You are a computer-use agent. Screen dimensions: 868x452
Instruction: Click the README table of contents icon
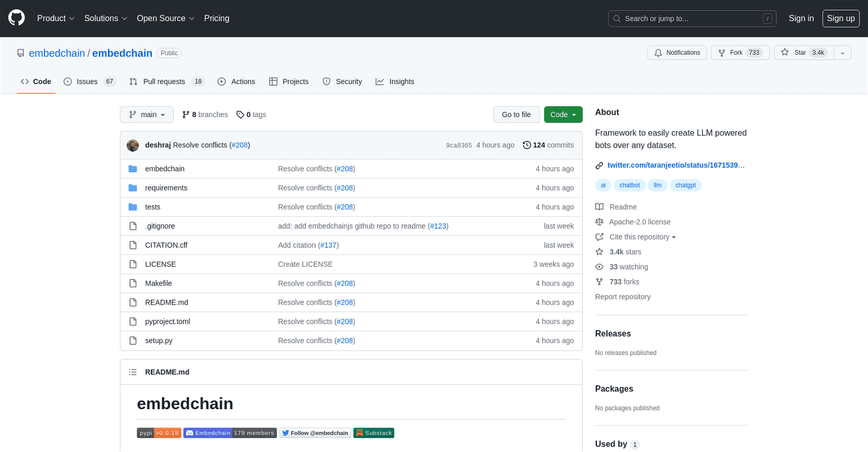133,372
